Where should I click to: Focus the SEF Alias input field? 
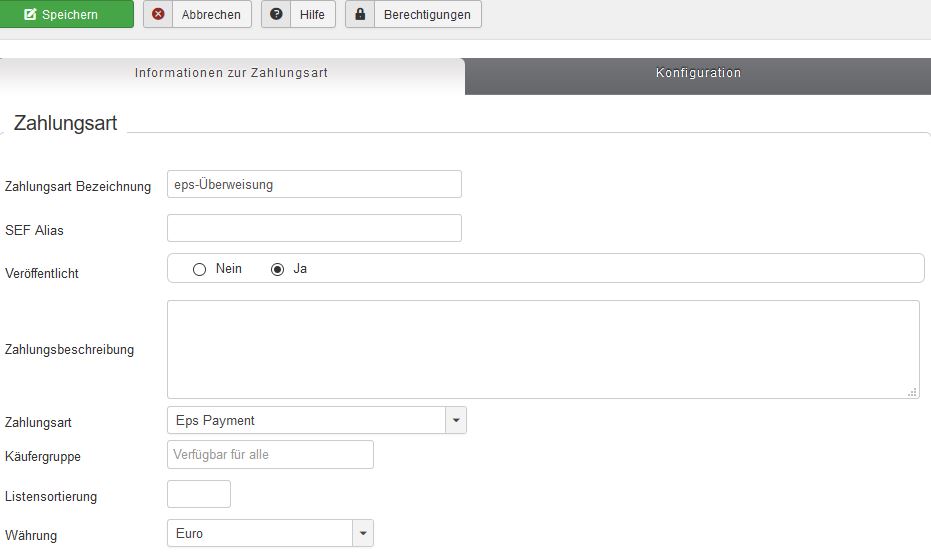314,228
